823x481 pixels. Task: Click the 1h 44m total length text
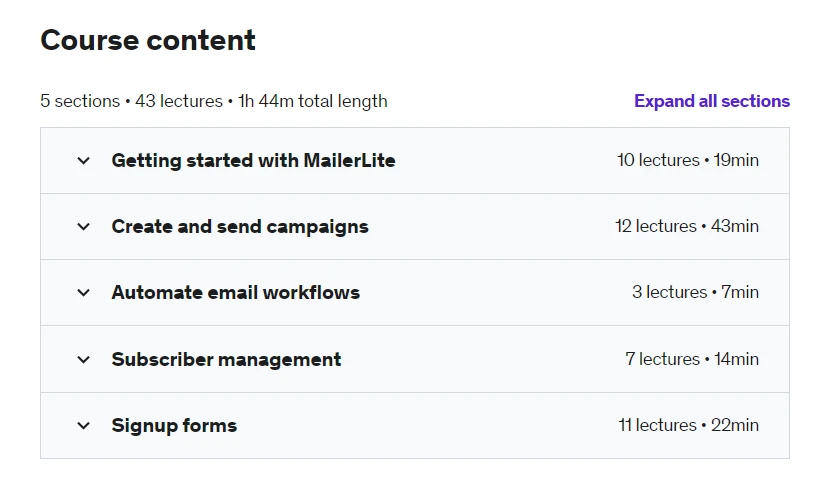pyautogui.click(x=312, y=101)
